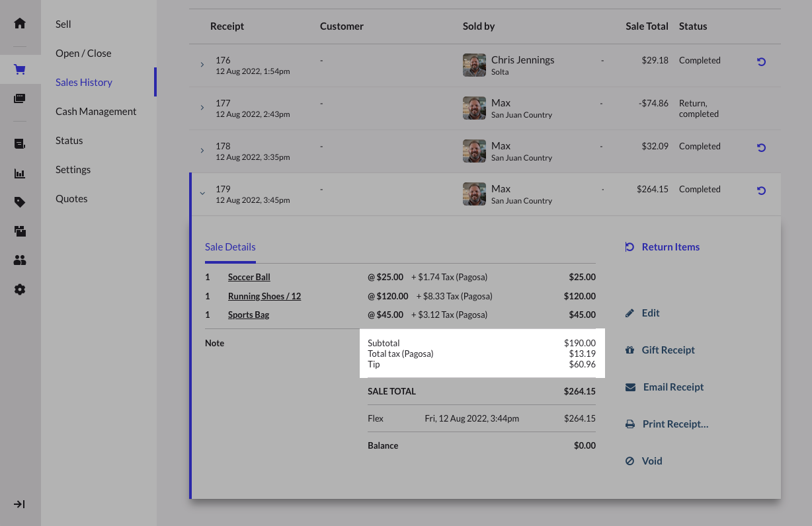The image size is (812, 526).
Task: Click return arrow icon for receipt 176
Action: tap(761, 61)
